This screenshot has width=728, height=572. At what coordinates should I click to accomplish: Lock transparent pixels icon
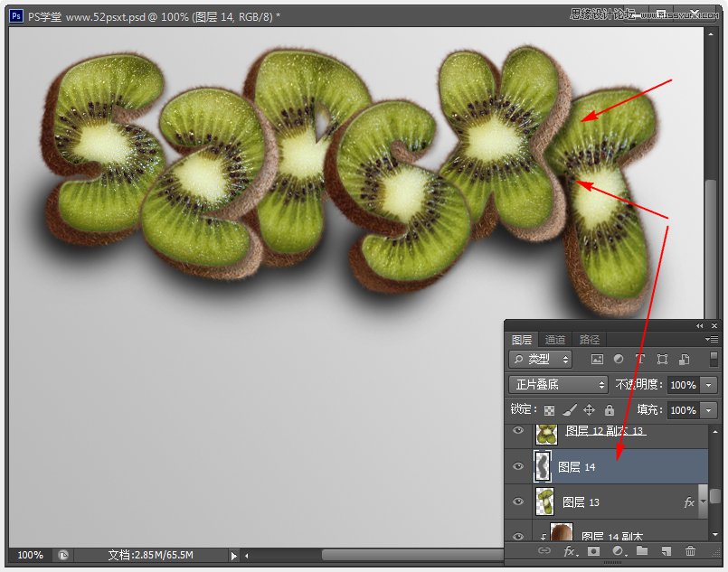click(x=549, y=410)
